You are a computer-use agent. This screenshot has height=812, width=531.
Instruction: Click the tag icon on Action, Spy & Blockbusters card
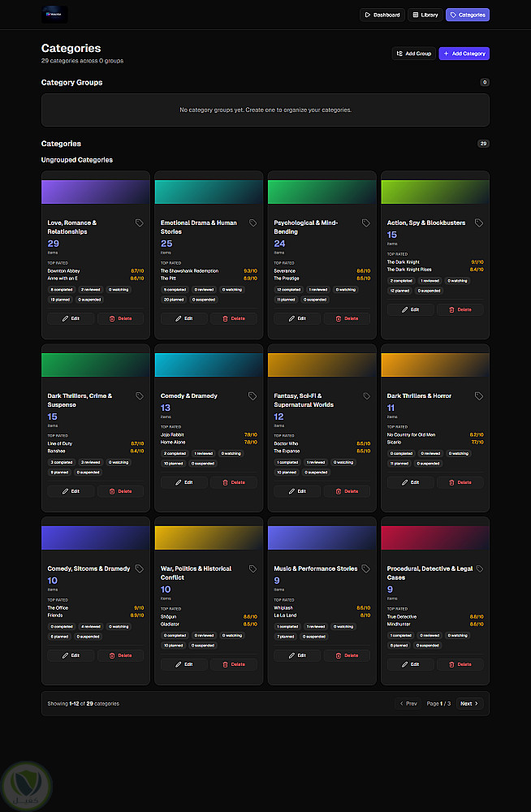(479, 222)
